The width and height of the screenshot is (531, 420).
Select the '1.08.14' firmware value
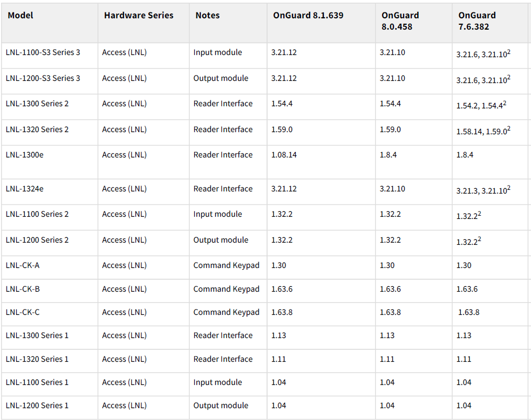tap(284, 155)
